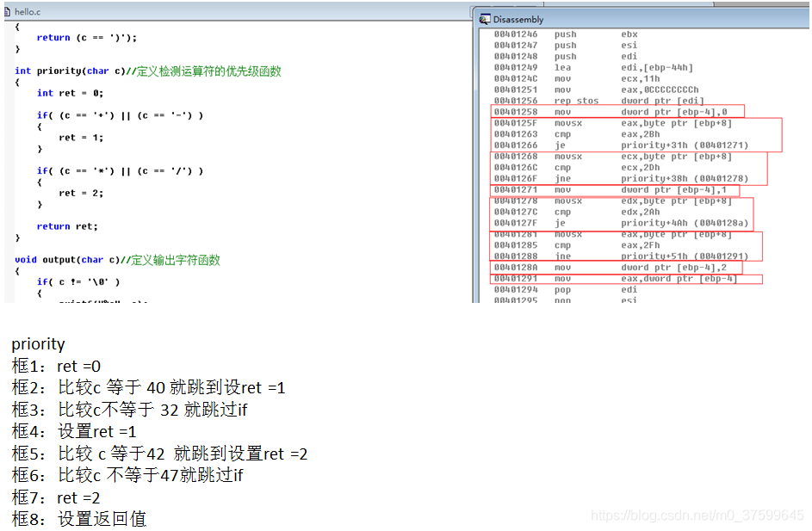The image size is (812, 531).
Task: Select row 00401249 lea edi,[ebp-44h]
Action: click(x=593, y=68)
